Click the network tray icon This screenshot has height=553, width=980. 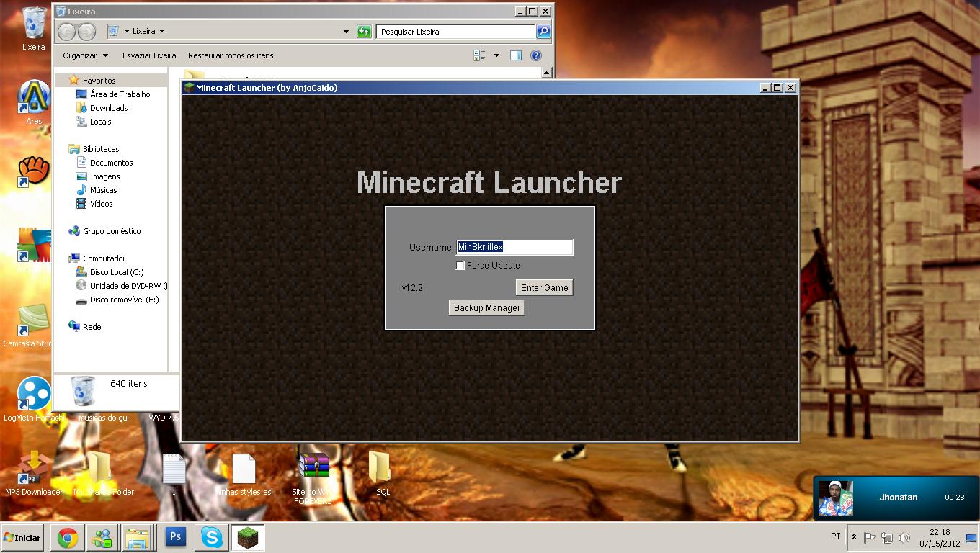(x=887, y=537)
